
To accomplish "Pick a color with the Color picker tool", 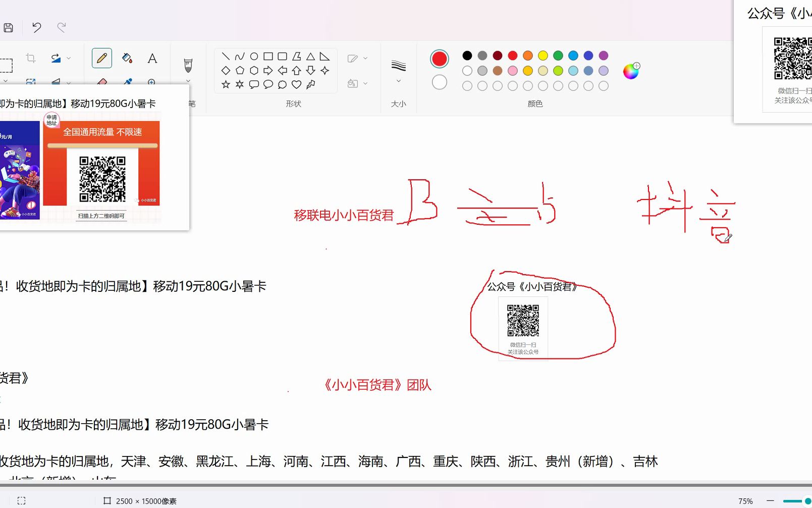I will tap(127, 82).
